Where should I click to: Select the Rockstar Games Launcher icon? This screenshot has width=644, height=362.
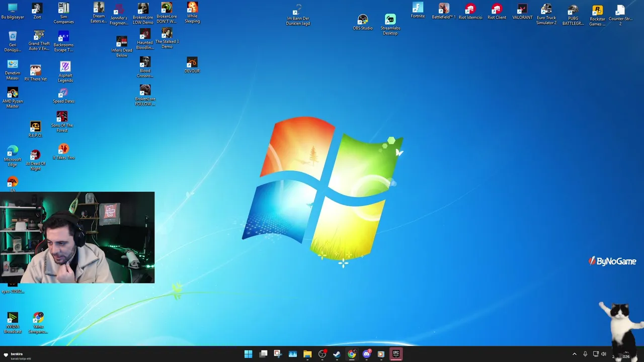(x=597, y=16)
